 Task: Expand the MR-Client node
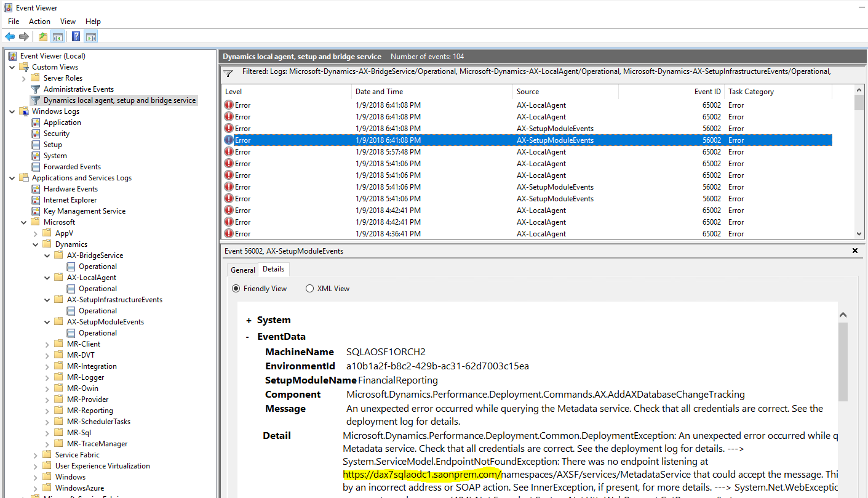tap(47, 344)
